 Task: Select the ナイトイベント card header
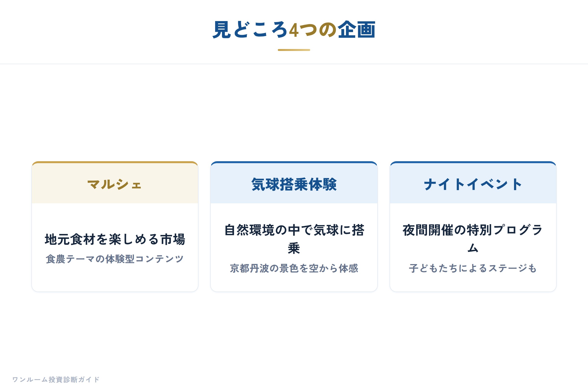473,183
